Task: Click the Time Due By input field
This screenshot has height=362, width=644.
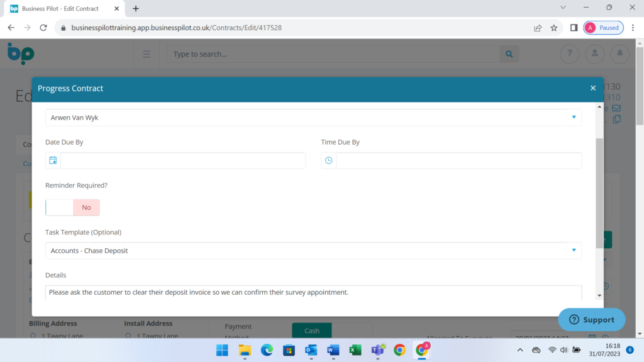Action: 458,161
